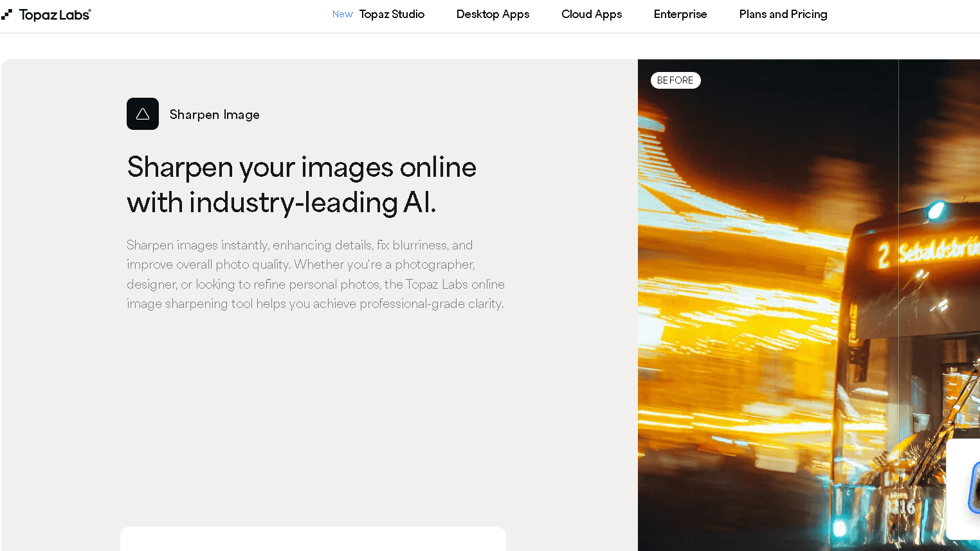The image size is (980, 551).
Task: Open Topaz Studio from the navigation bar
Action: click(392, 14)
